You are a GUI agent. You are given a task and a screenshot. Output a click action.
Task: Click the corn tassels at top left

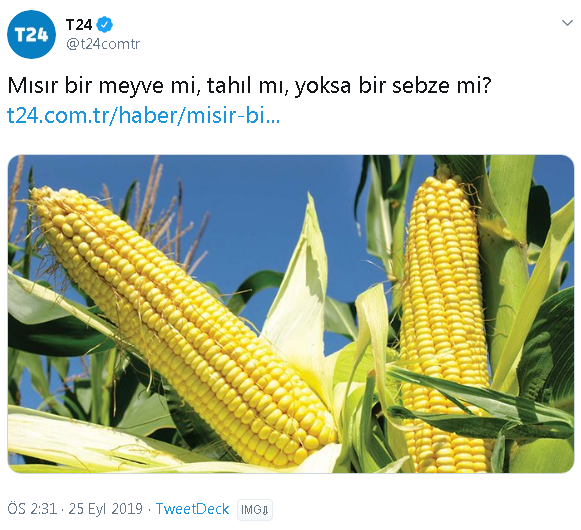tap(156, 208)
